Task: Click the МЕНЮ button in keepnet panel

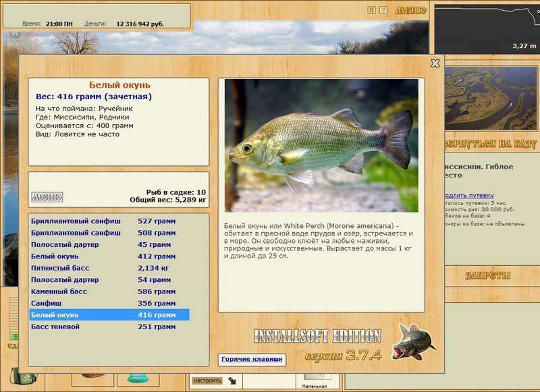Action: pyautogui.click(x=47, y=197)
